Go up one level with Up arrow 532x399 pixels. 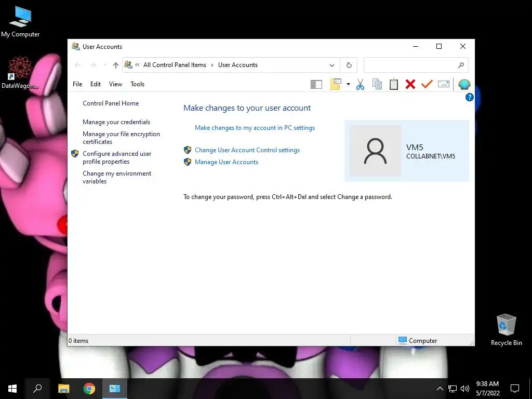click(x=116, y=65)
